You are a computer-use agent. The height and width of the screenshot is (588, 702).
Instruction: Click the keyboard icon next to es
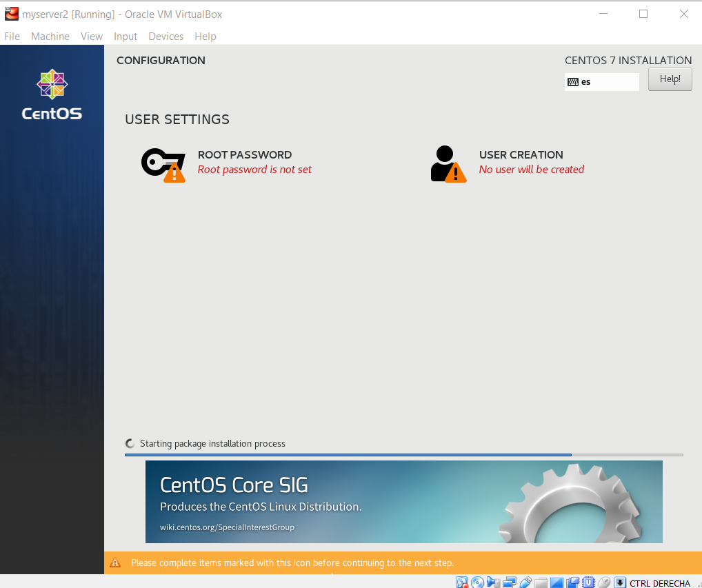[x=572, y=82]
